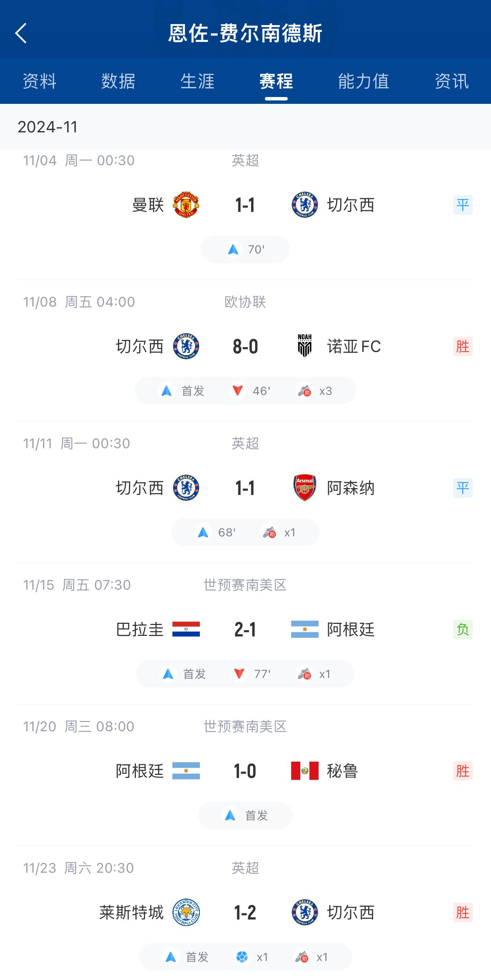Tap the 胜 badge for Noah match
491x980 pixels.
click(463, 346)
